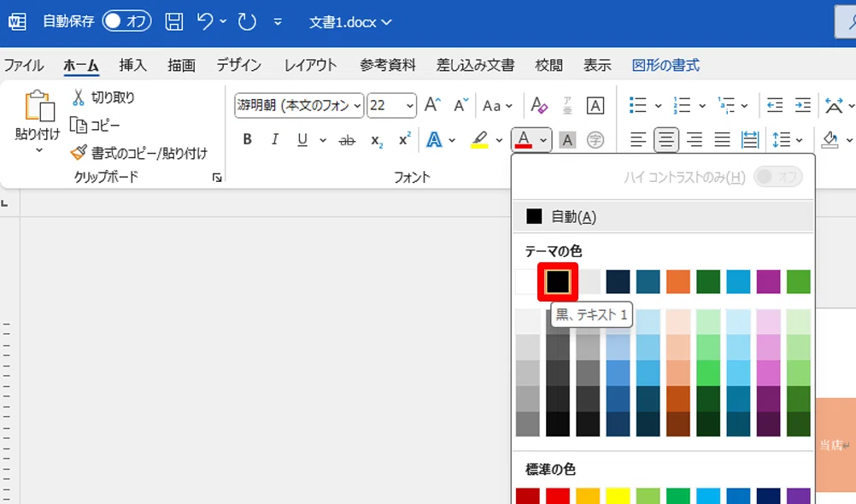Switch to the Design (デザイン) tab
The height and width of the screenshot is (504, 856).
(x=238, y=66)
